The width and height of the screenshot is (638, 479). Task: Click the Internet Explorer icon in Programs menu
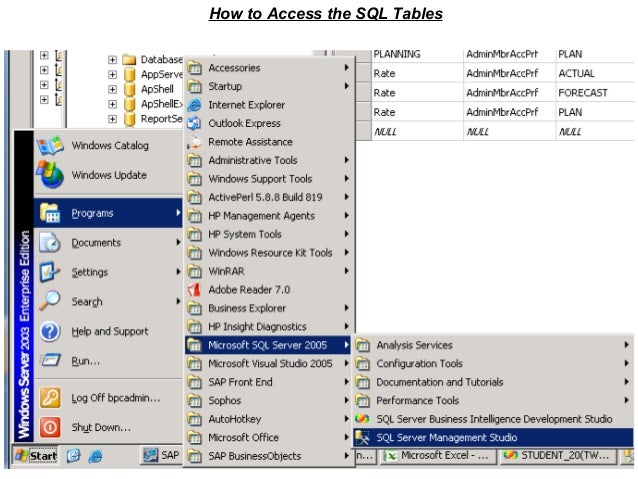coord(194,105)
